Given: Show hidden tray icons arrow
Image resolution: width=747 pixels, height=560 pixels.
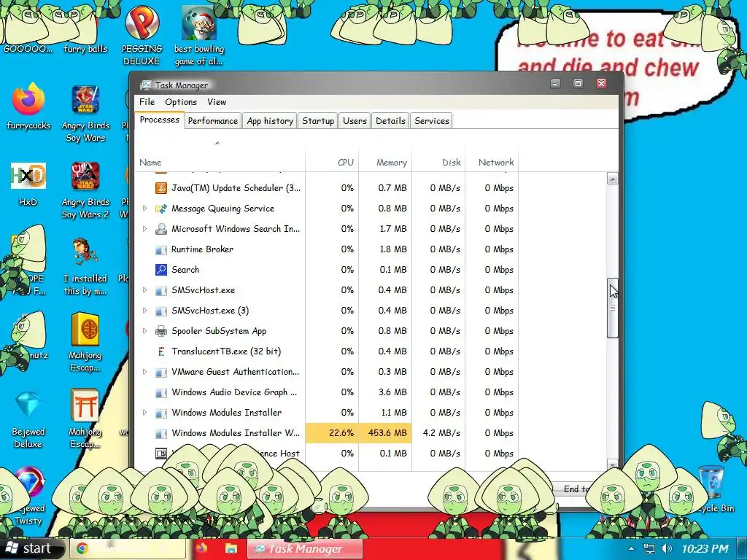Looking at the screenshot, I should coord(631,548).
